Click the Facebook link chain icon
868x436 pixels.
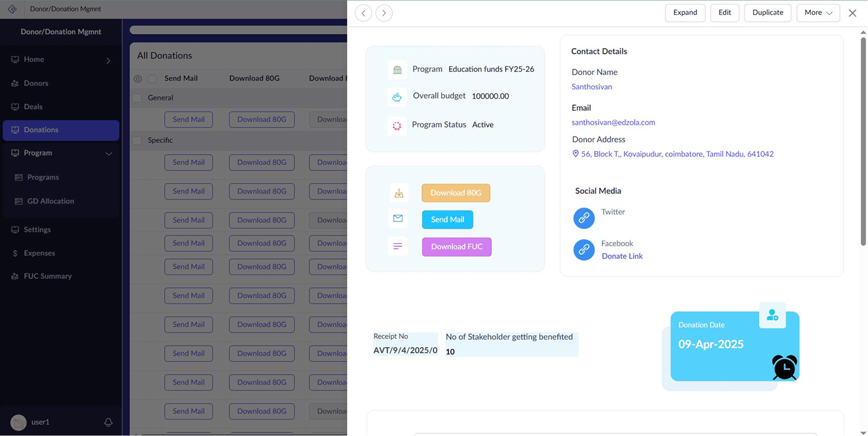point(584,250)
